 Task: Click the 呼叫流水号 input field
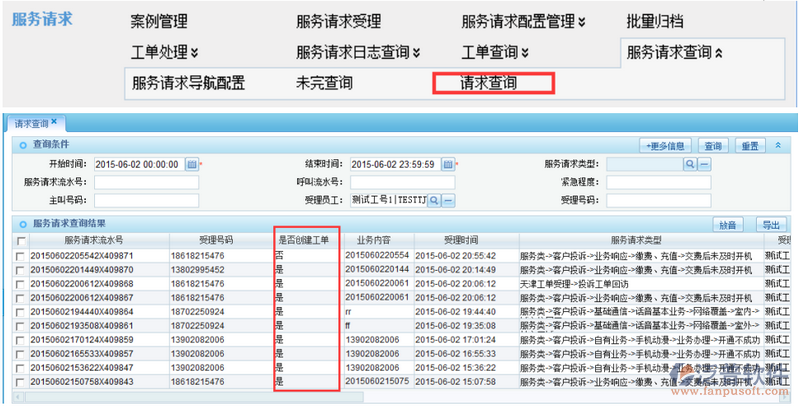point(402,182)
